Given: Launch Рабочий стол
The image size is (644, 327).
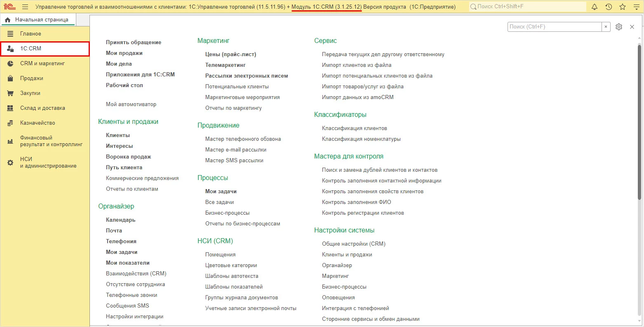Looking at the screenshot, I should (x=125, y=85).
